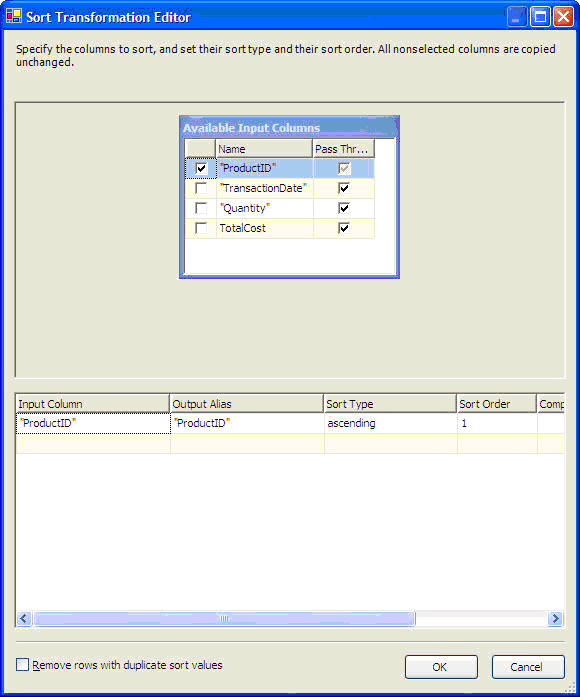The image size is (580, 697).
Task: Disable Pass Through for TotalCost
Action: tap(344, 228)
